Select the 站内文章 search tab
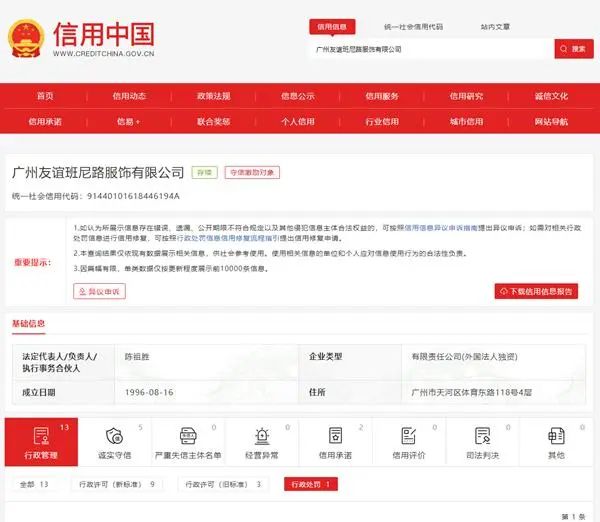This screenshot has height=522, width=600. (495, 27)
